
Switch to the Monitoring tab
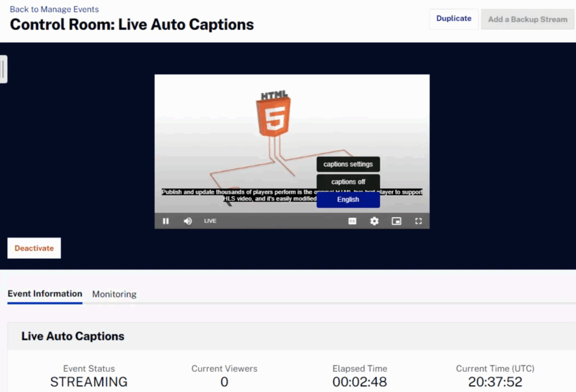(114, 294)
